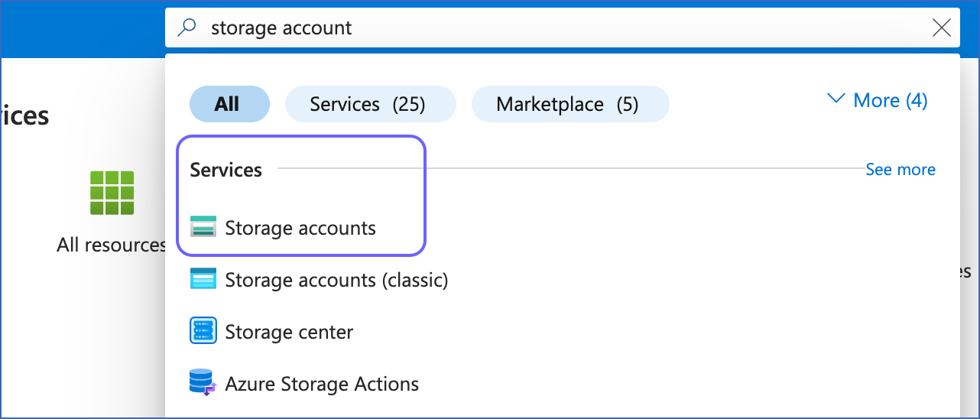Open Storage accounts (classic)
The image size is (980, 419).
click(x=336, y=280)
